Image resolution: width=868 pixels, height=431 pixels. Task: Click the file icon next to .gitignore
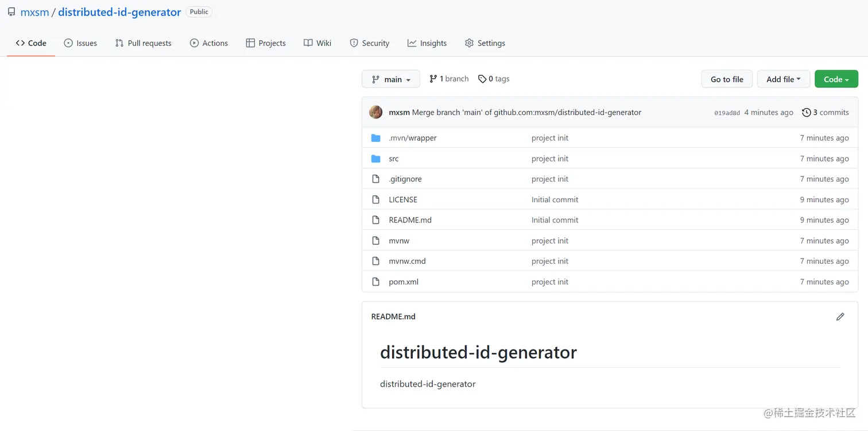(376, 179)
